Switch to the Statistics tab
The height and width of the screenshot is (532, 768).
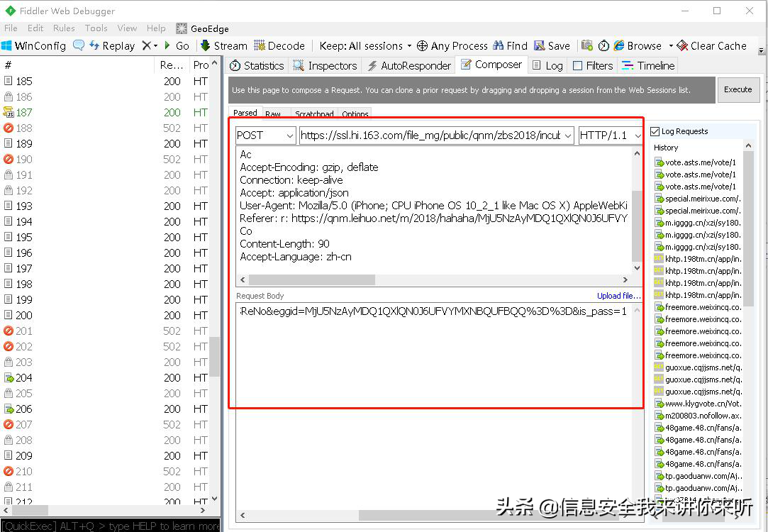(x=257, y=66)
